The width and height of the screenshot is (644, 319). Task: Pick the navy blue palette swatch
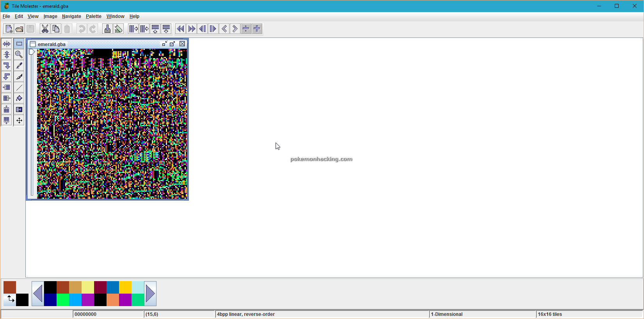pos(50,300)
